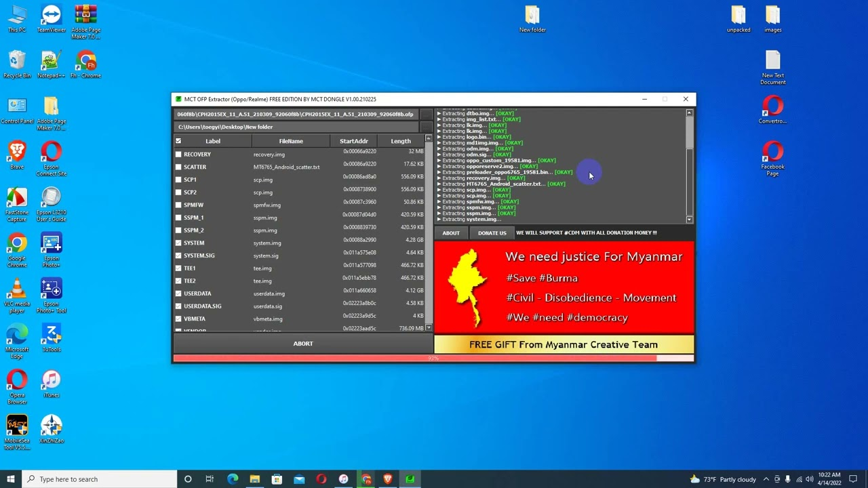This screenshot has height=488, width=868.
Task: Open the New folder on desktop
Action: pos(532,18)
